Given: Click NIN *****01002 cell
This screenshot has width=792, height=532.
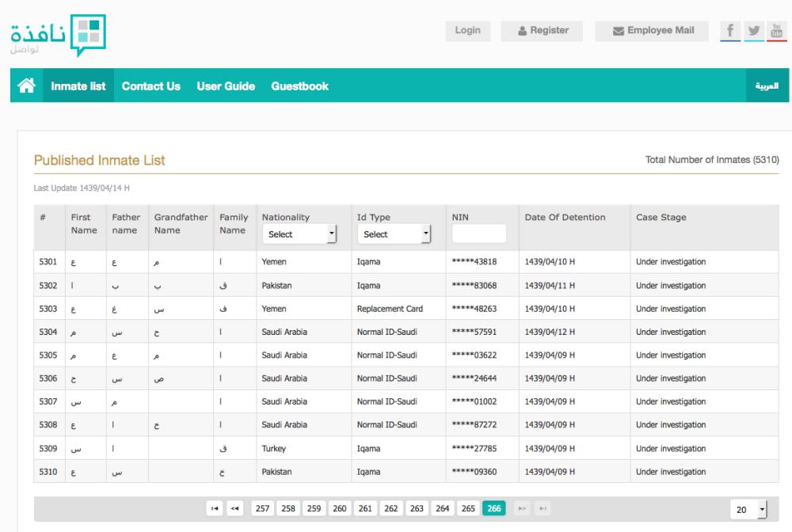Looking at the screenshot, I should click(474, 401).
